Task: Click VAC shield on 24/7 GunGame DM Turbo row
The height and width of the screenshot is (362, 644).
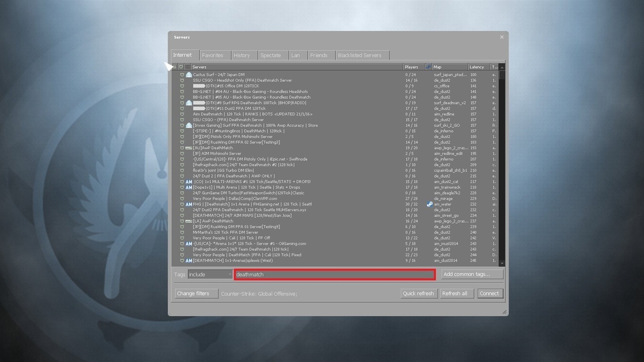Action: (x=182, y=193)
